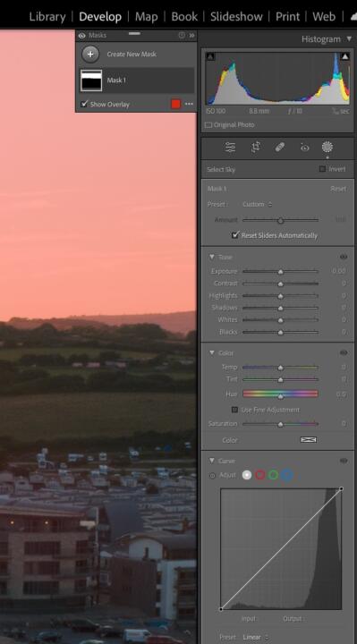
Task: Toggle Reset Sliders Automatically checkbox
Action: (x=235, y=235)
